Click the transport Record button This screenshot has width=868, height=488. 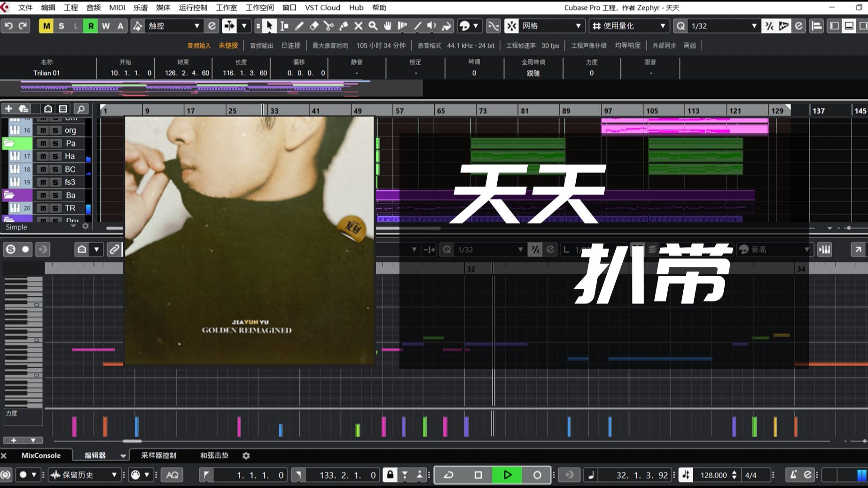click(537, 475)
